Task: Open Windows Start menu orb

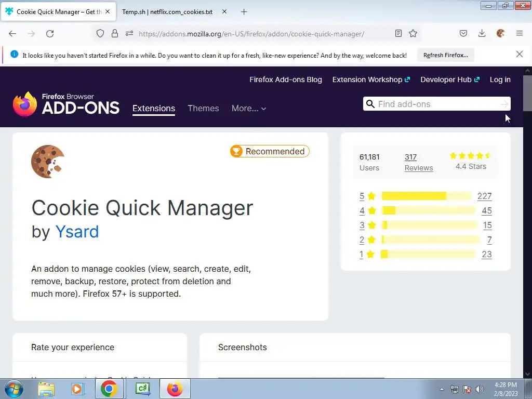Action: point(14,389)
